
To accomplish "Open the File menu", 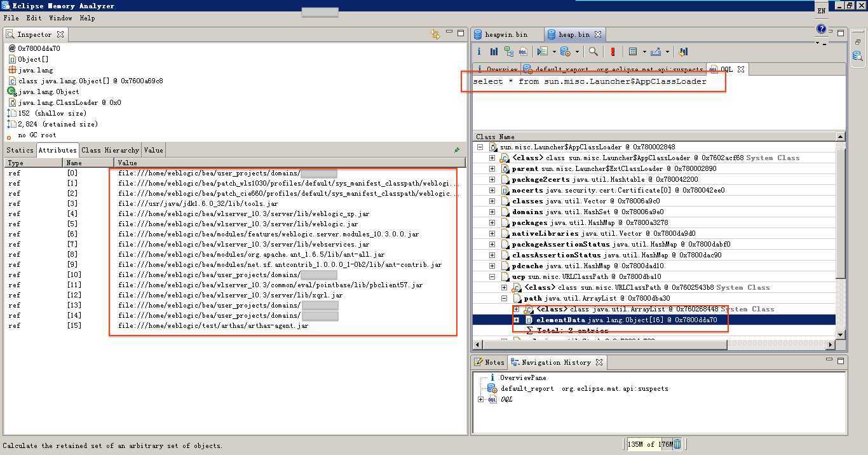I will click(x=11, y=18).
